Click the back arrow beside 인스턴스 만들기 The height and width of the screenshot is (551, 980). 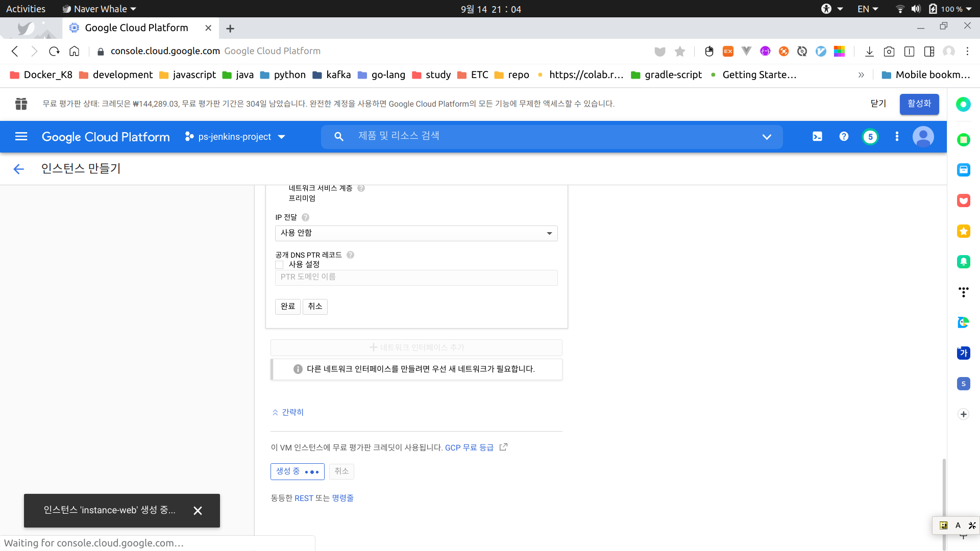tap(19, 169)
